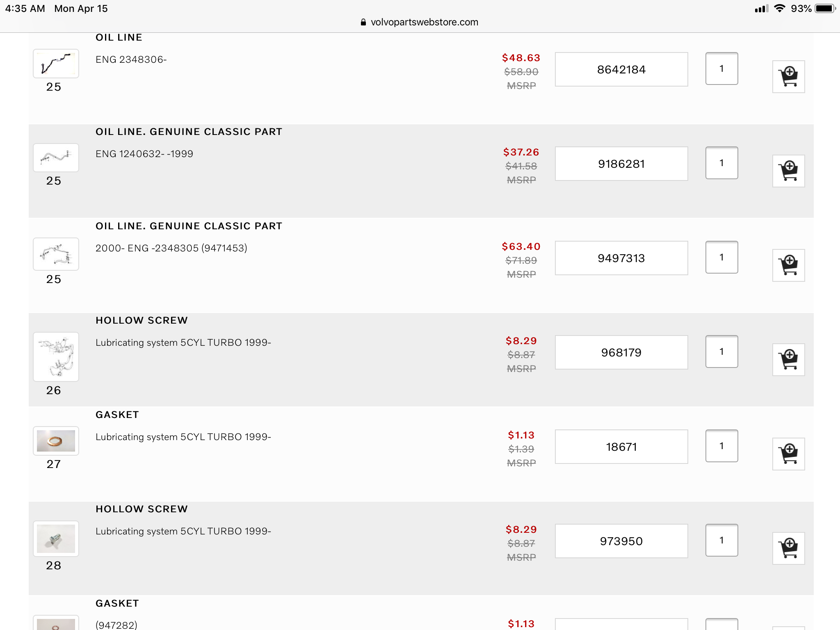Add gasket 18671 to cart
Viewport: 840px width, 630px height.
788,454
